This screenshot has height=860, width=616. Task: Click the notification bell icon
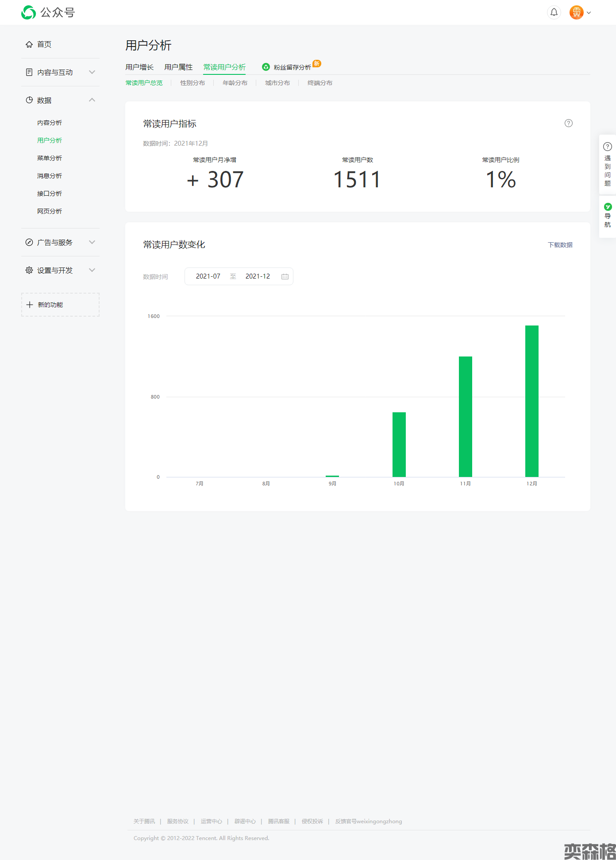tap(554, 12)
